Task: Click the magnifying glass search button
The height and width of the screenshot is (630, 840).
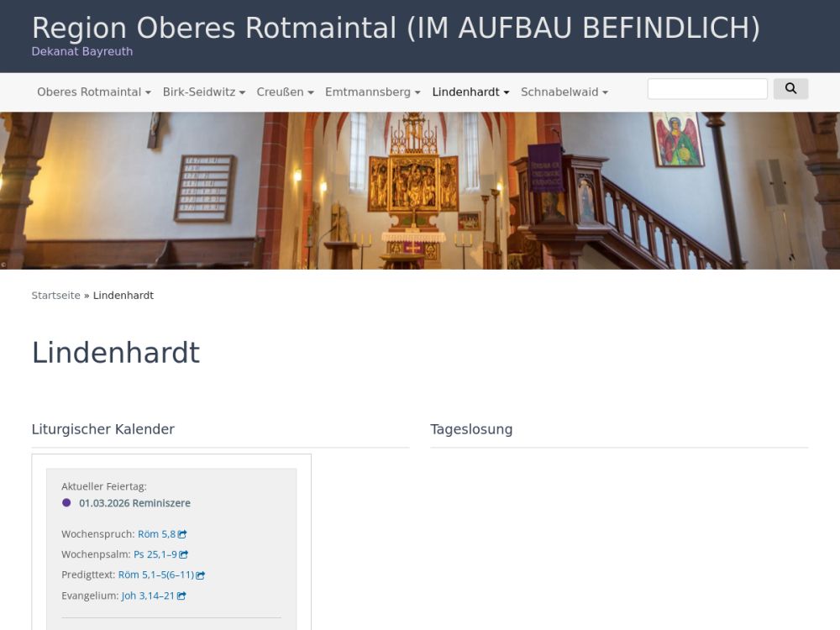Action: point(790,89)
